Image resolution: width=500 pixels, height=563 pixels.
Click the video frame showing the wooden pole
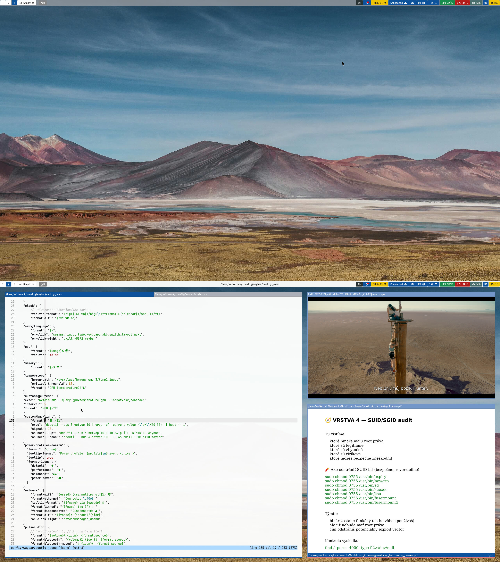401,348
